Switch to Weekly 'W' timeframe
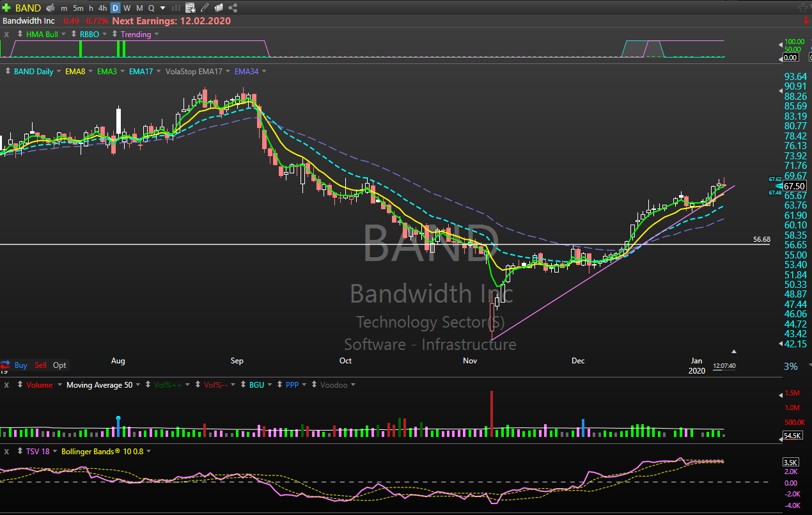The width and height of the screenshot is (812, 515). click(x=127, y=8)
